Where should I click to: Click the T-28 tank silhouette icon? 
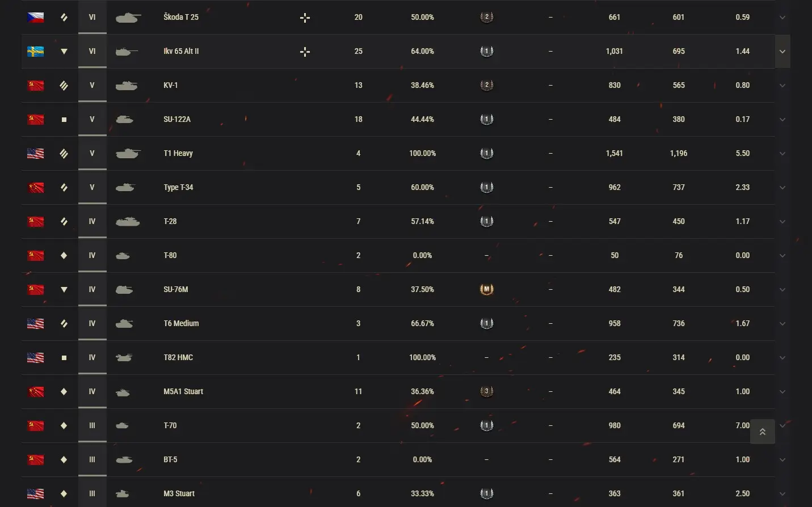tap(128, 222)
